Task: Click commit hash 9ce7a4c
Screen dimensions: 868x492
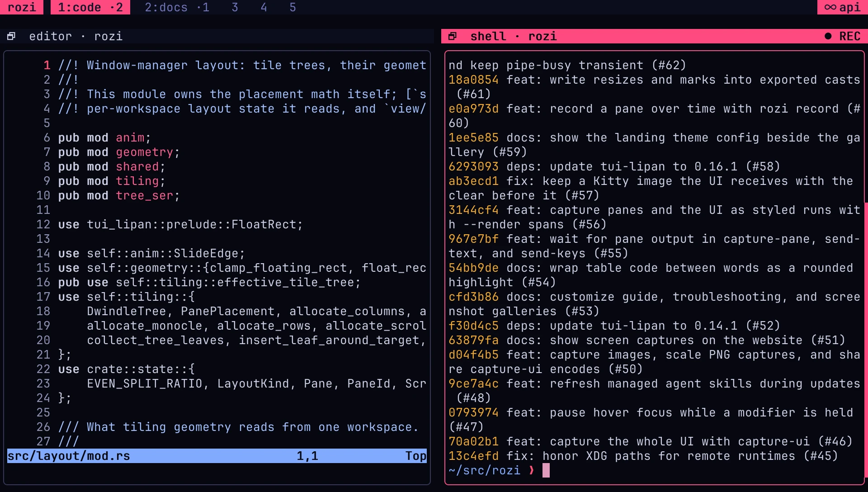Action: [474, 383]
